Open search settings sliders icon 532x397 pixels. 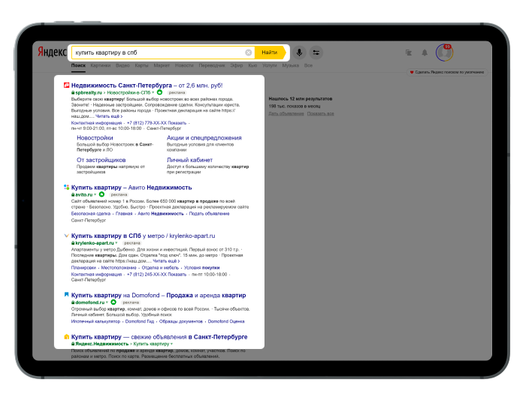(316, 53)
